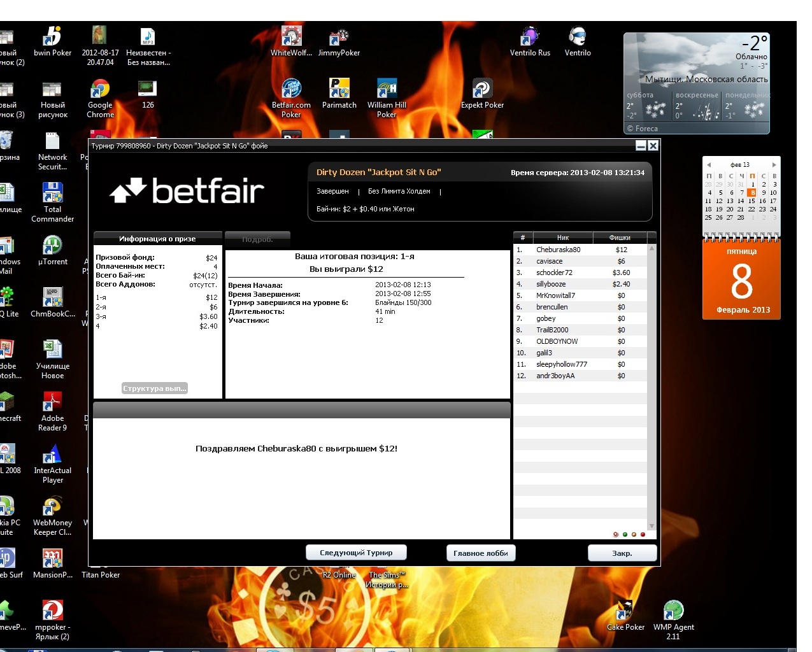Open the Expekt Poker desktop icon

click(482, 90)
